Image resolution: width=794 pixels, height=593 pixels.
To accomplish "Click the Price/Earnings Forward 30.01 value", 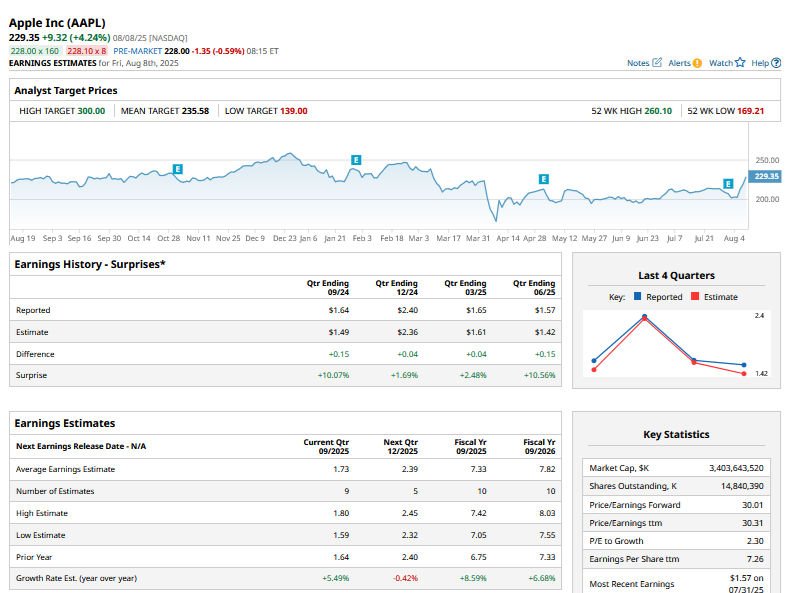I will coord(753,505).
